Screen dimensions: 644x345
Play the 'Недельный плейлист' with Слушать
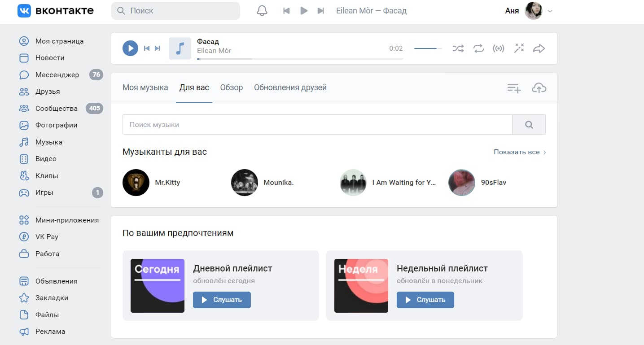tap(425, 300)
